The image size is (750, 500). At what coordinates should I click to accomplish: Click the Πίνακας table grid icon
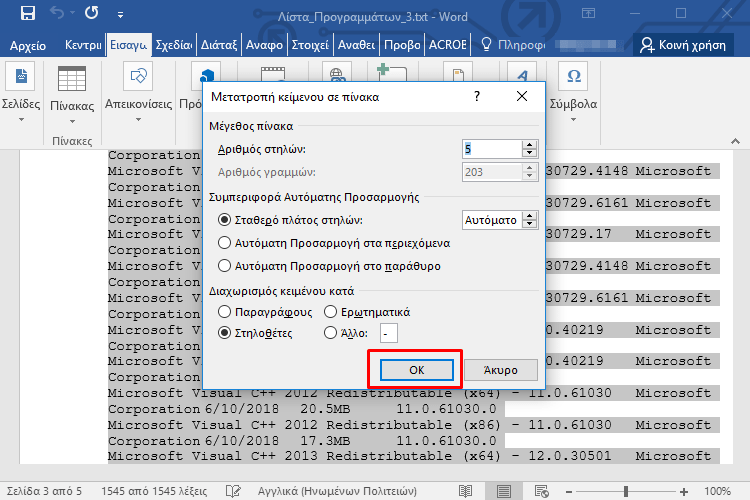72,78
